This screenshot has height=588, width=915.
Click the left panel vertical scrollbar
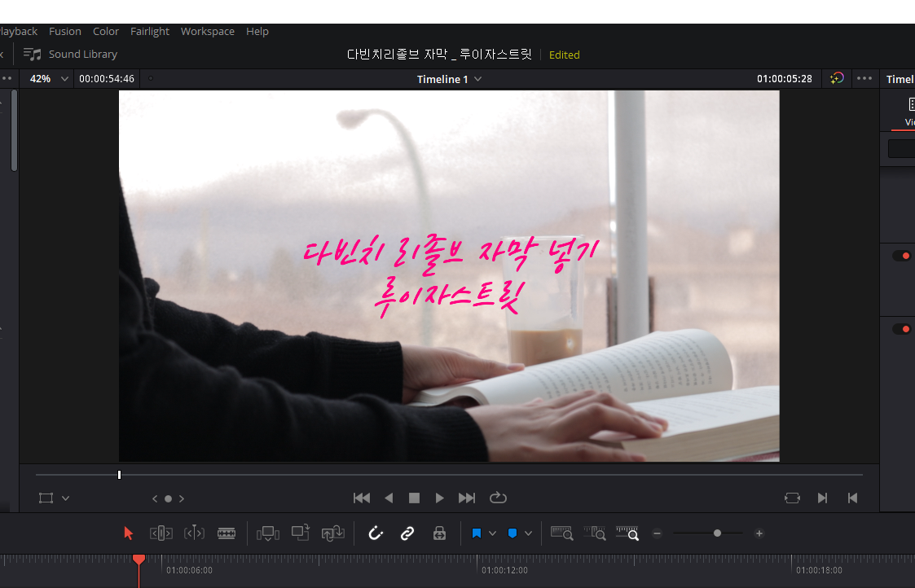(14, 130)
